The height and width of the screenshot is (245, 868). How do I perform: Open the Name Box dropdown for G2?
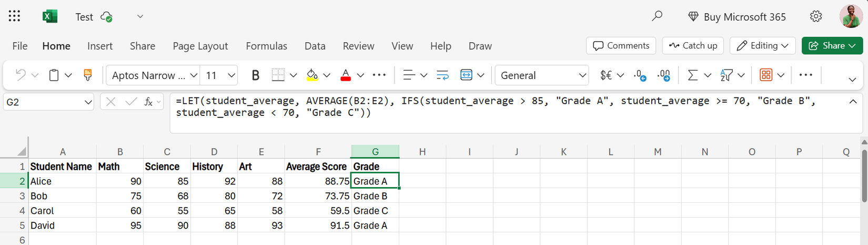[x=88, y=102]
